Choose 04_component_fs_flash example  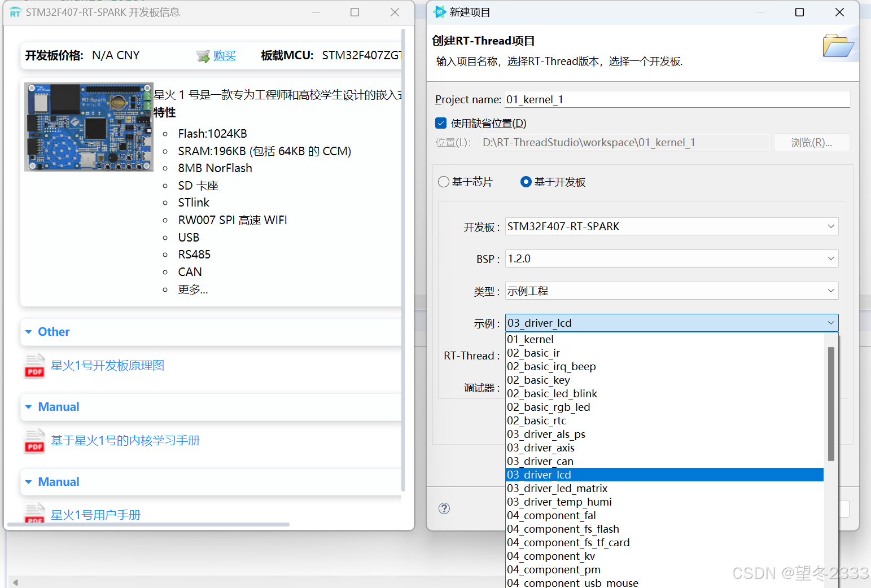[x=664, y=529]
